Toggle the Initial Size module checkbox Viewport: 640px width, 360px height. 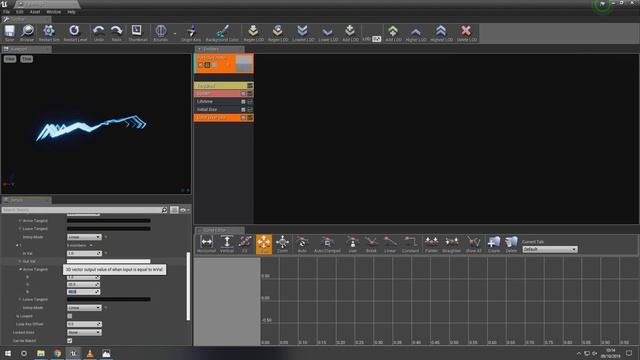tap(243, 110)
